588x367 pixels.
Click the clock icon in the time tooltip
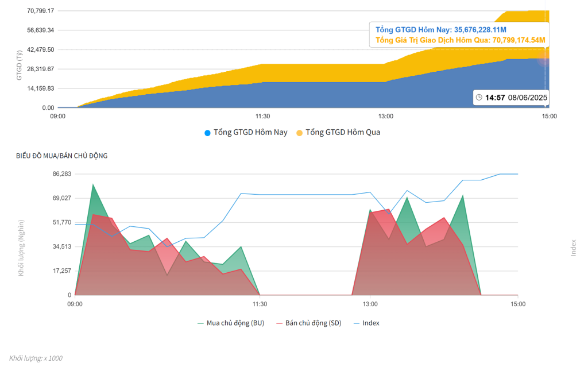(479, 98)
